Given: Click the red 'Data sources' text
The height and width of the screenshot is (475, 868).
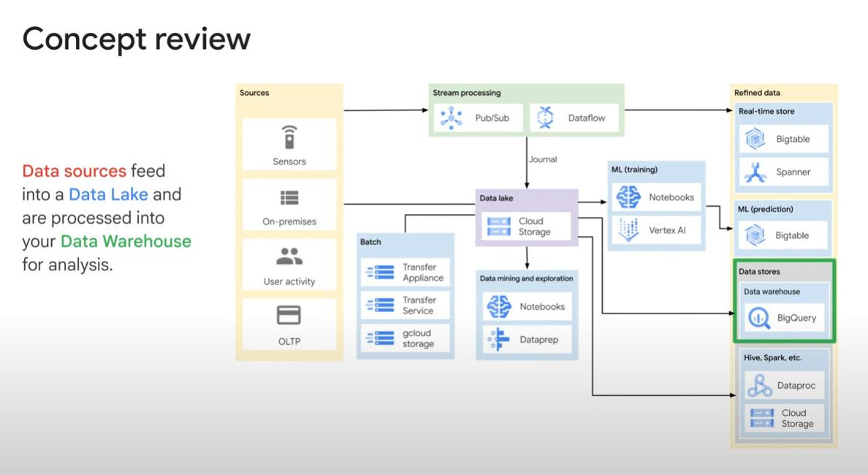Looking at the screenshot, I should pos(75,171).
